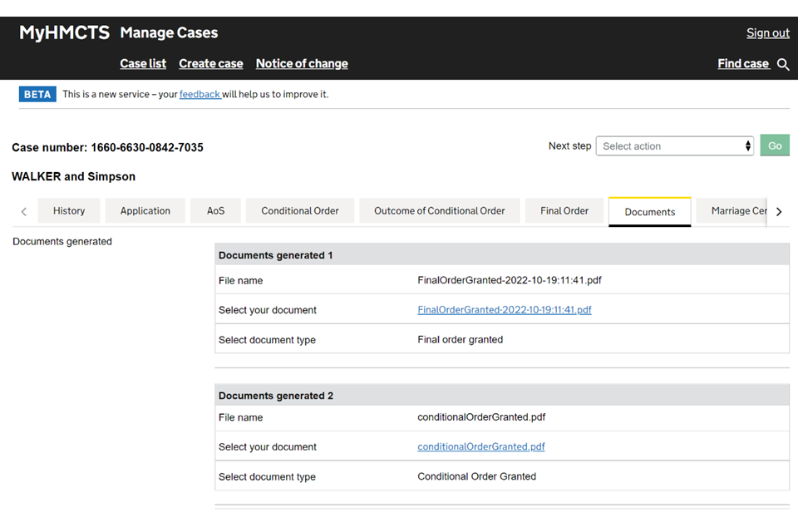Switch to the History tab
The width and height of the screenshot is (798, 532).
69,211
